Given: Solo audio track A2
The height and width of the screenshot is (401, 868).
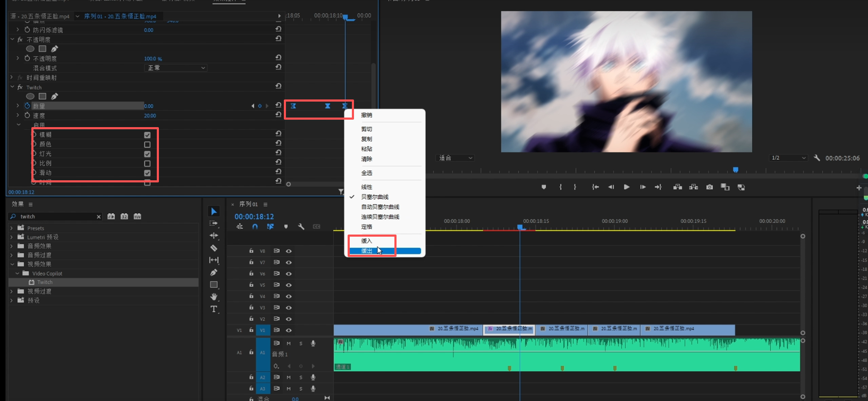Looking at the screenshot, I should point(301,377).
